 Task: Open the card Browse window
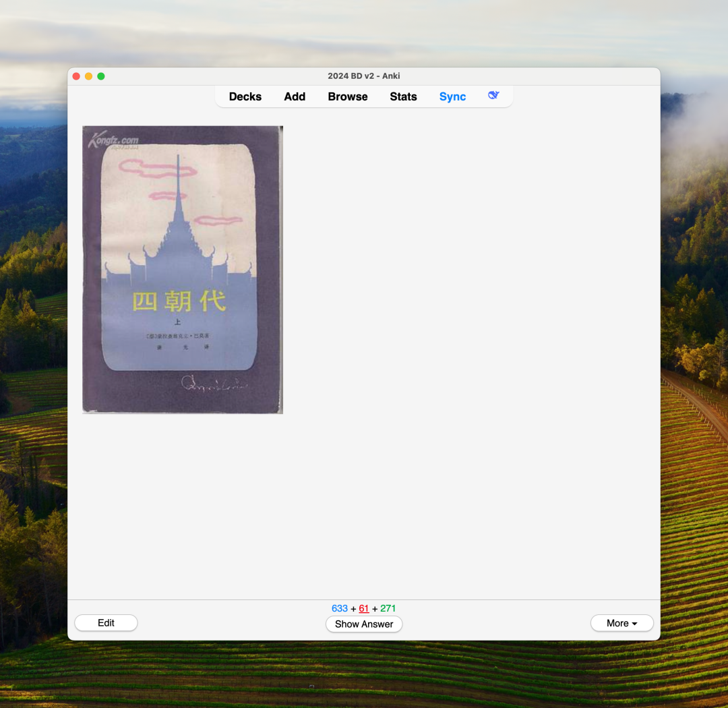(x=348, y=96)
